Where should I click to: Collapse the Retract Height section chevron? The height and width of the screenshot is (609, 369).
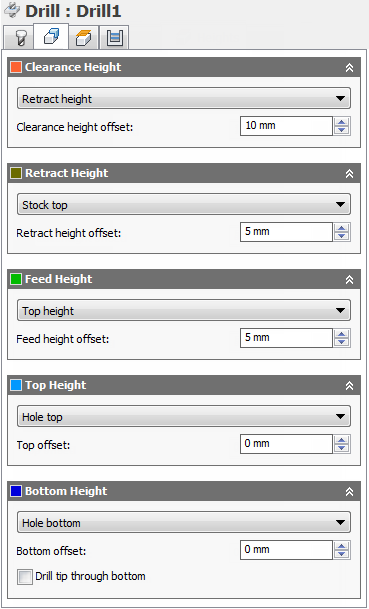click(349, 174)
